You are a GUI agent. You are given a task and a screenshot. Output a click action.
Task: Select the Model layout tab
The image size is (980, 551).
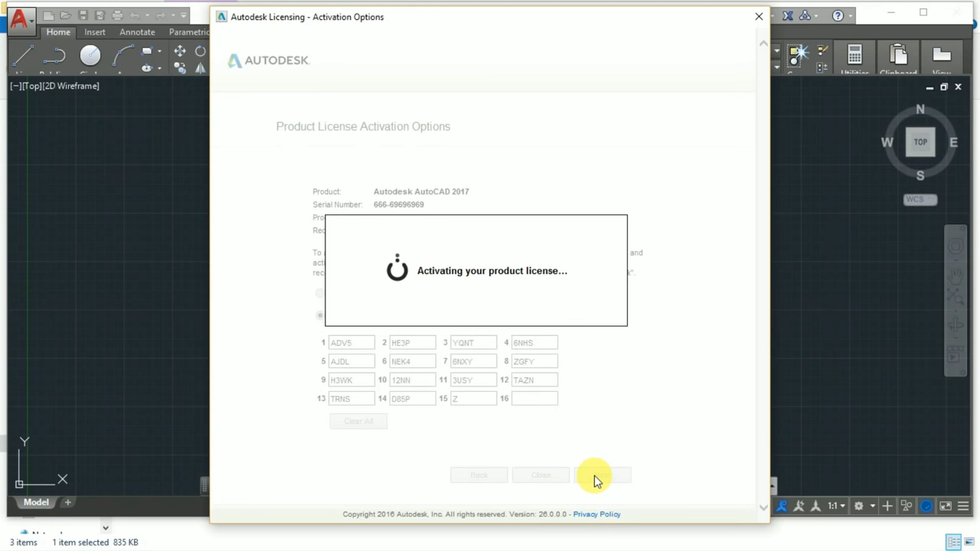pyautogui.click(x=36, y=502)
